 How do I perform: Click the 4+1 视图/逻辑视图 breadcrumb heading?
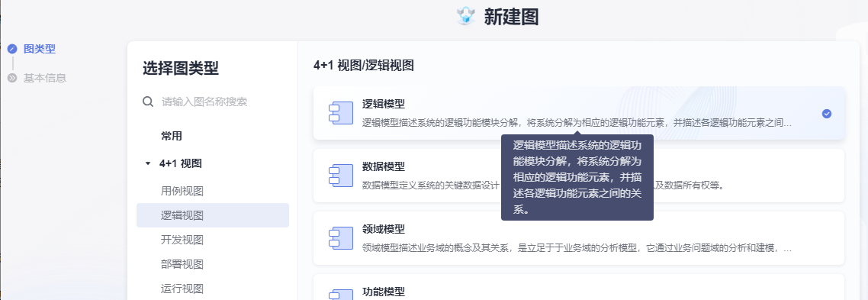(x=364, y=66)
